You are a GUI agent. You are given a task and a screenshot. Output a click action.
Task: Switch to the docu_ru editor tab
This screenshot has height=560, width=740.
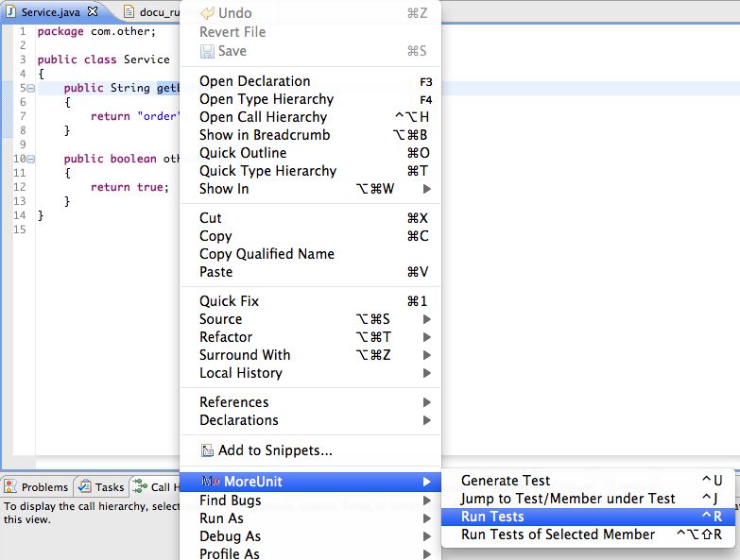click(x=151, y=11)
